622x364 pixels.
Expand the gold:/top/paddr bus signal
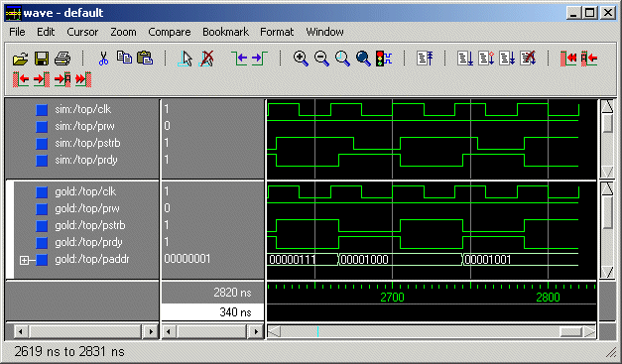(x=24, y=260)
